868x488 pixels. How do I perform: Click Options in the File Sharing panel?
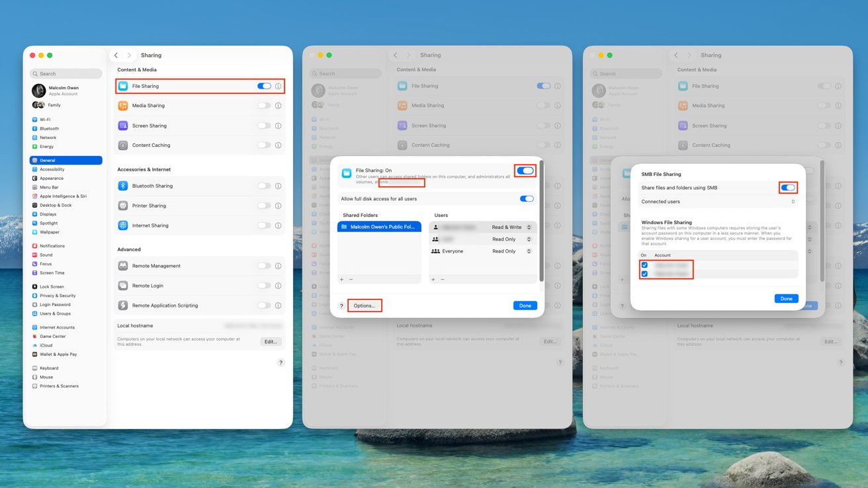pyautogui.click(x=365, y=305)
